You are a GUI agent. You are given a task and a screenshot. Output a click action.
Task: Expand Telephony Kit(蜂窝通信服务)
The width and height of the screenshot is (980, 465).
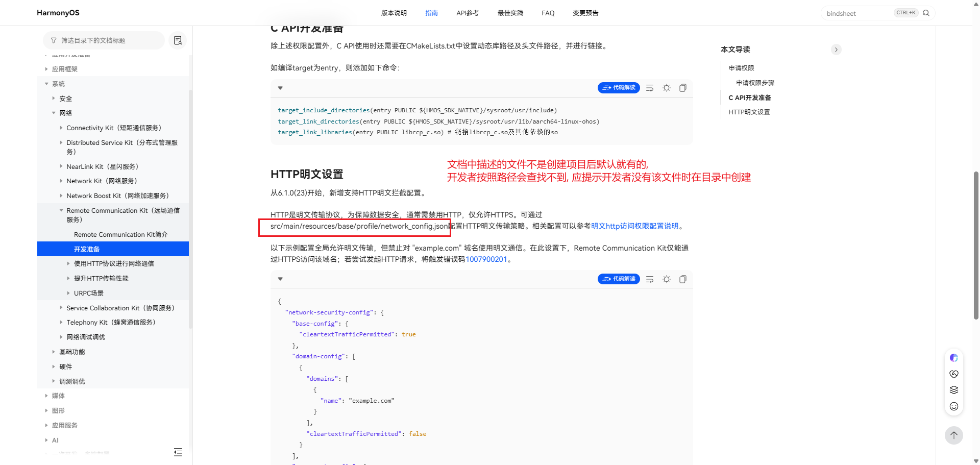(61, 323)
